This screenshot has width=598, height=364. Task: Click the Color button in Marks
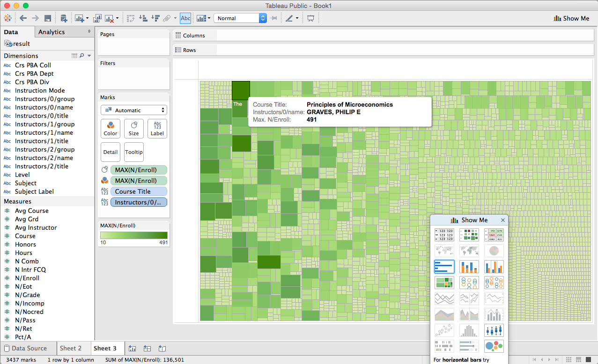111,129
